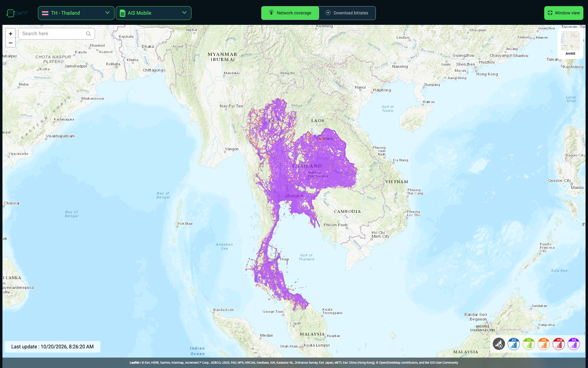Click the Phnom Penh map label

point(336,225)
